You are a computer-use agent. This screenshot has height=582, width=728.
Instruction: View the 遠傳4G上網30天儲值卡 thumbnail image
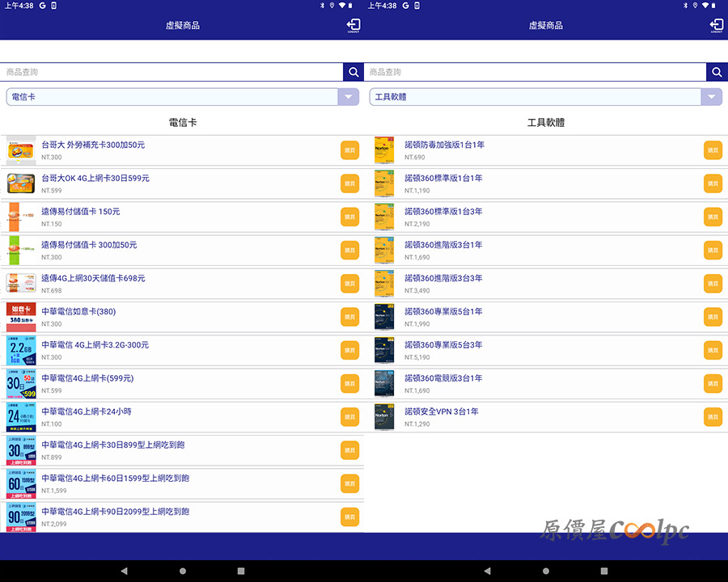21,284
